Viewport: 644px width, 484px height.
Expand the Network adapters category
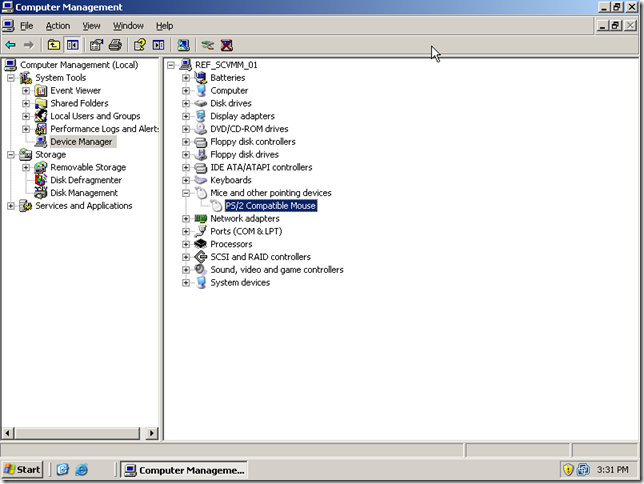click(x=186, y=219)
